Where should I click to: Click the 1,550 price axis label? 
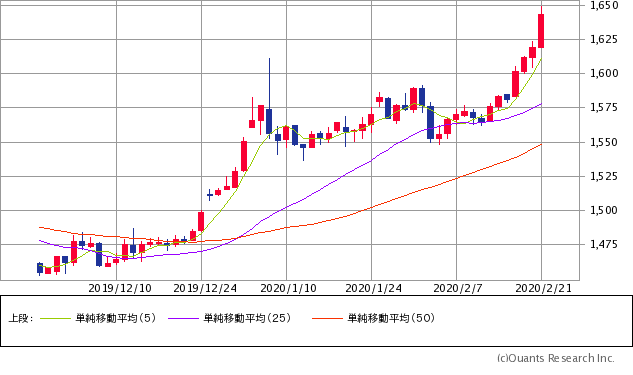tap(604, 142)
